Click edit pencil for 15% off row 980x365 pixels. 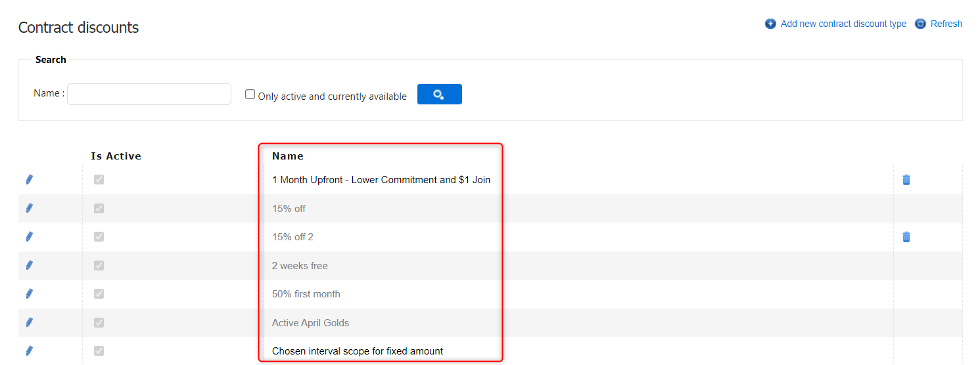(29, 208)
